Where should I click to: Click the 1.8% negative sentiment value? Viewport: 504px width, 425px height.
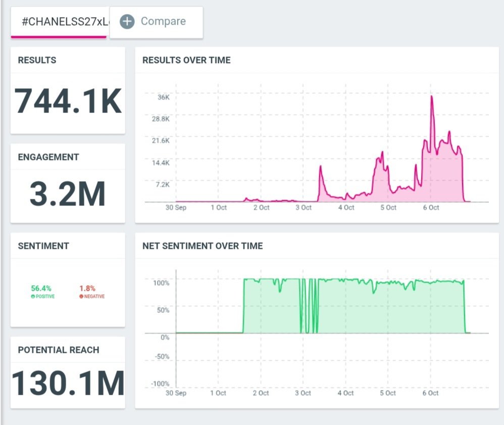coord(87,288)
